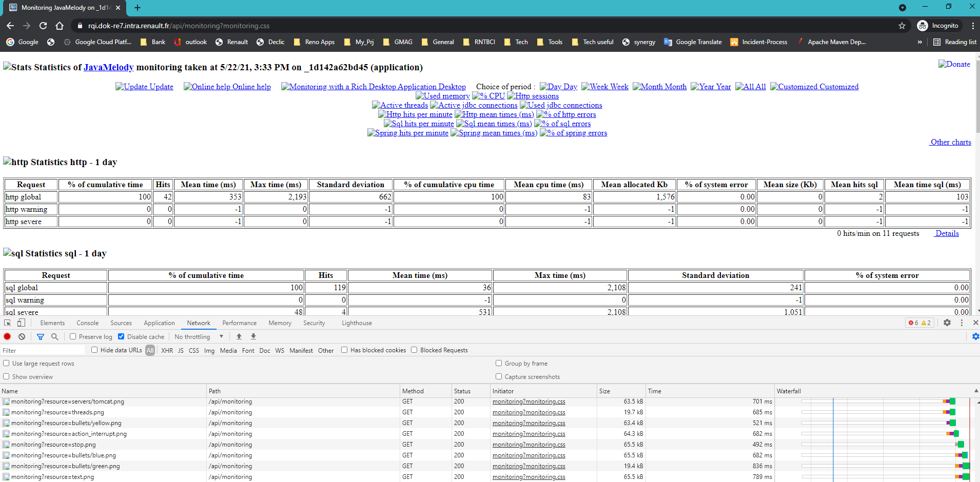
Task: Click the address bar URL
Action: (179, 26)
